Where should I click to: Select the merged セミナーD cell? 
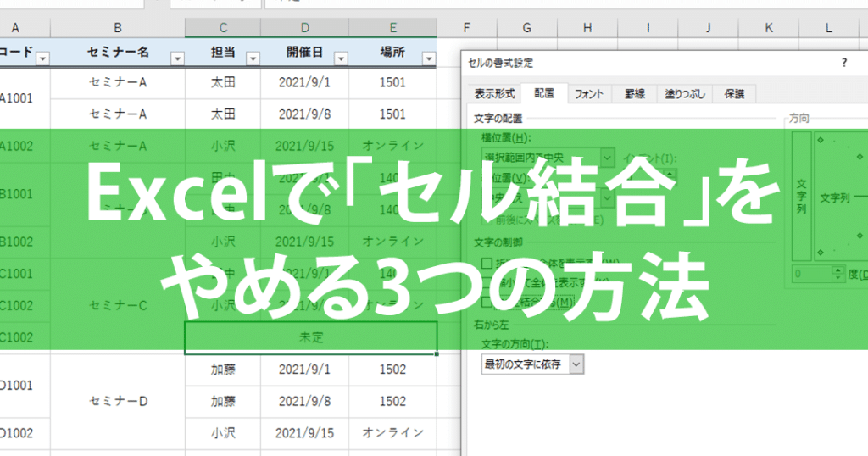click(117, 401)
